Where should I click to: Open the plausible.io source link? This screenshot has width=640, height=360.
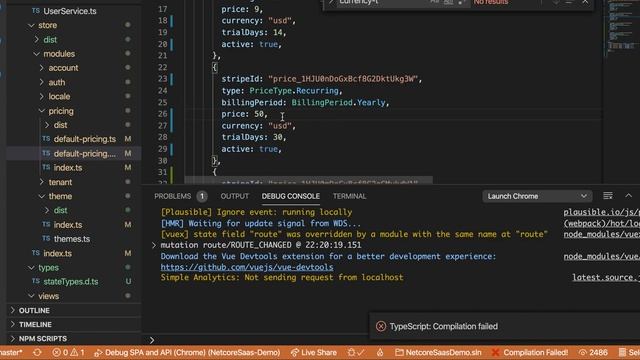coord(601,212)
